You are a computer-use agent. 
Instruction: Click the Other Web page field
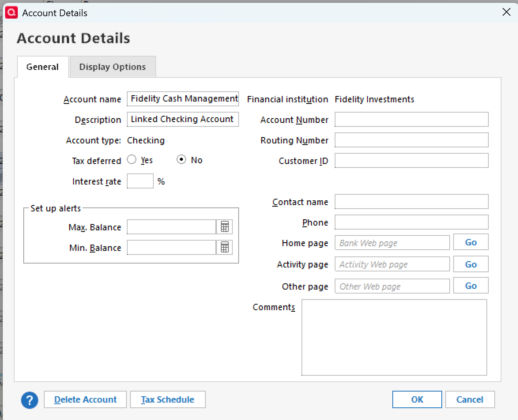(x=392, y=286)
